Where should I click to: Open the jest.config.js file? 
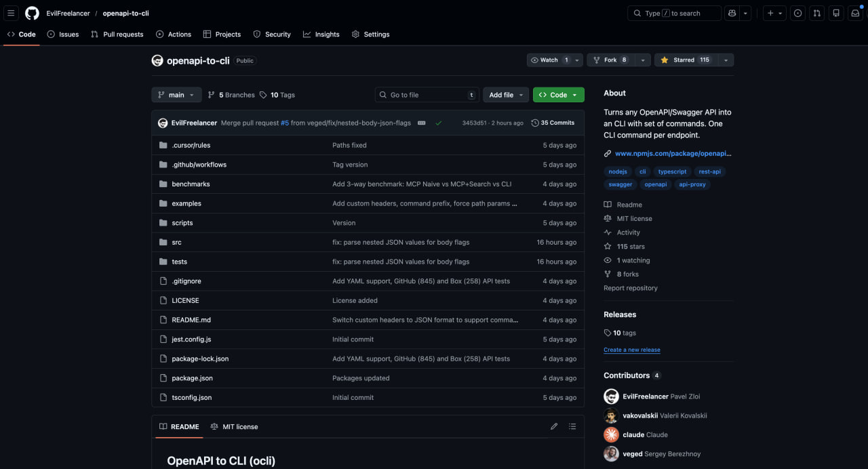point(191,339)
